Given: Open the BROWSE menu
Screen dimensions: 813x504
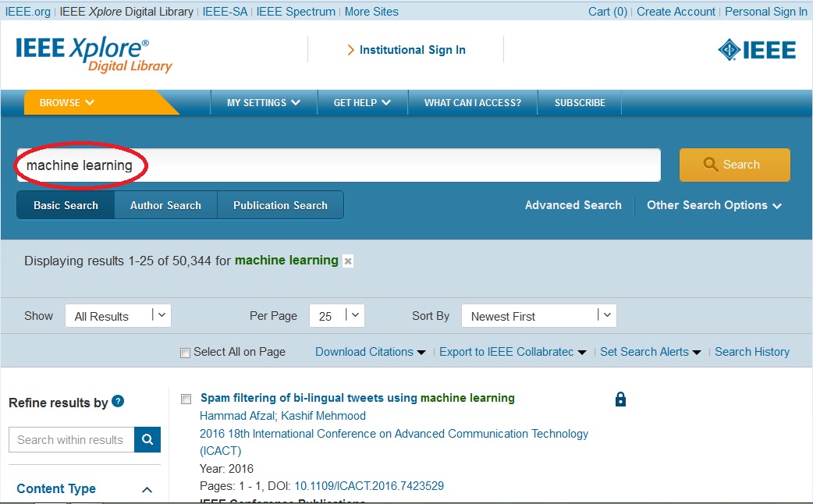Looking at the screenshot, I should (x=66, y=103).
